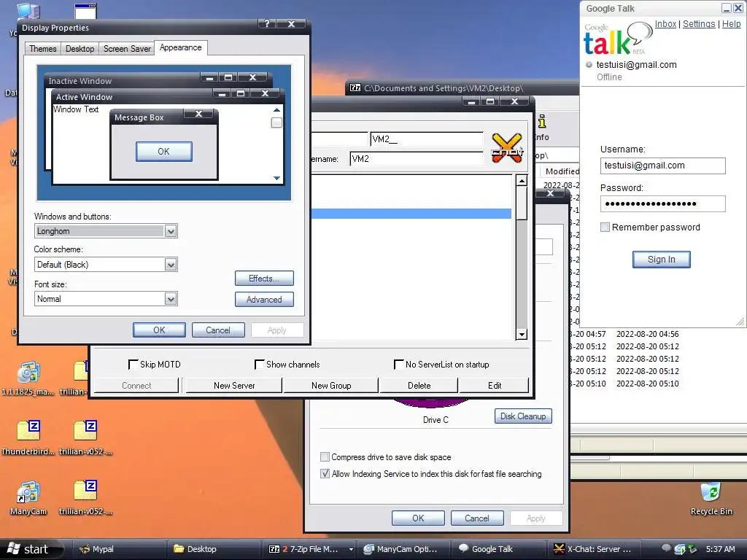Focus the Google Talk Username field
Screen dimensions: 747x560
pos(662,166)
